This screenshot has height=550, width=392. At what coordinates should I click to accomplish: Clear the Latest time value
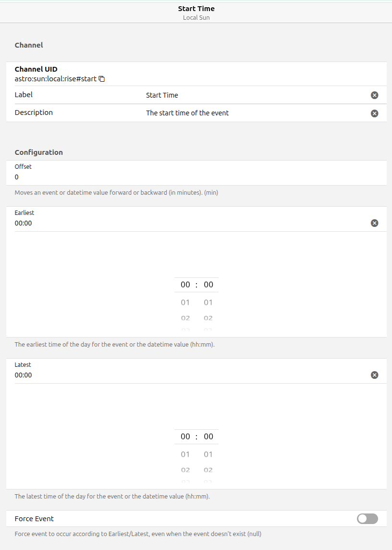tap(375, 375)
